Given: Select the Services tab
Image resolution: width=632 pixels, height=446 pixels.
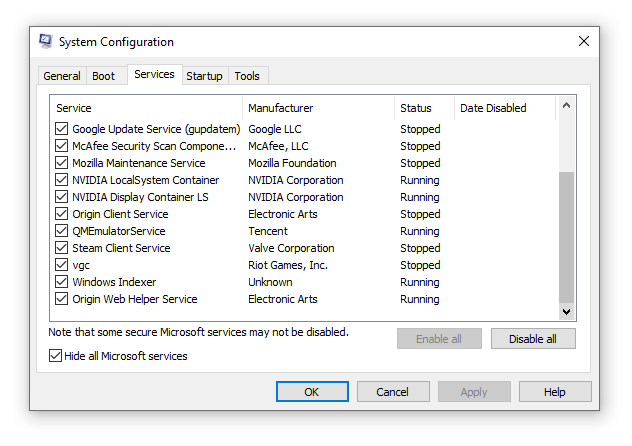Looking at the screenshot, I should [154, 75].
